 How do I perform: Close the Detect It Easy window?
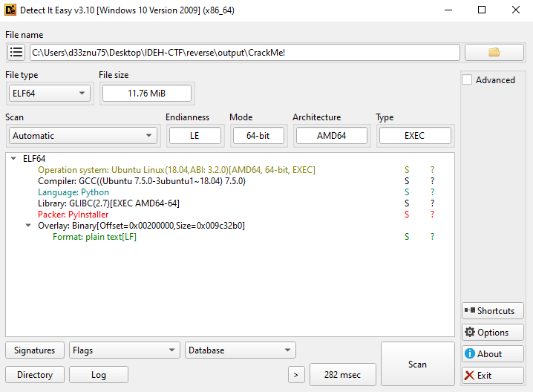tap(516, 10)
